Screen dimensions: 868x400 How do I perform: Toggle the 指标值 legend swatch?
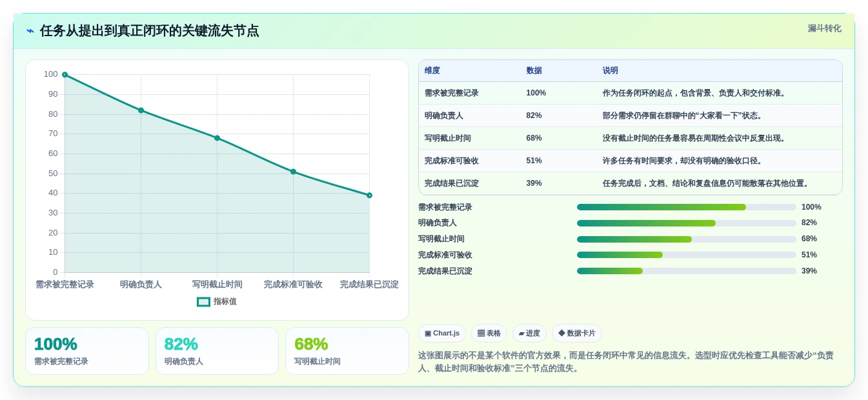pos(203,302)
